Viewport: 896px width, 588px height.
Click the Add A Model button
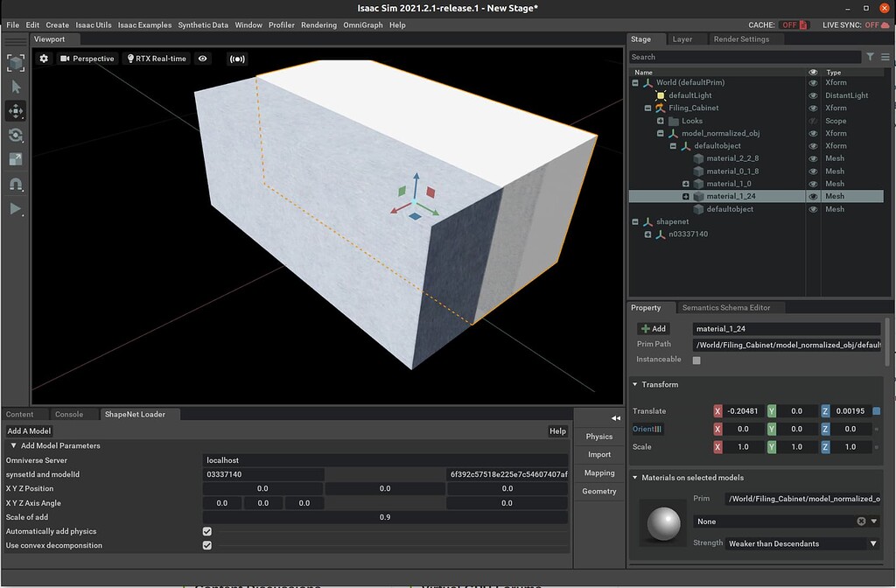point(29,430)
